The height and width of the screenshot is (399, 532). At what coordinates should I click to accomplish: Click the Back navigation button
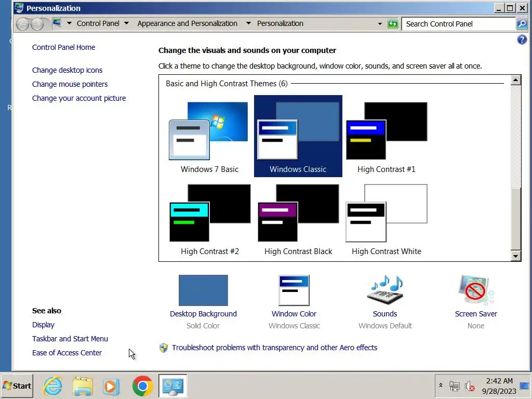click(x=23, y=24)
